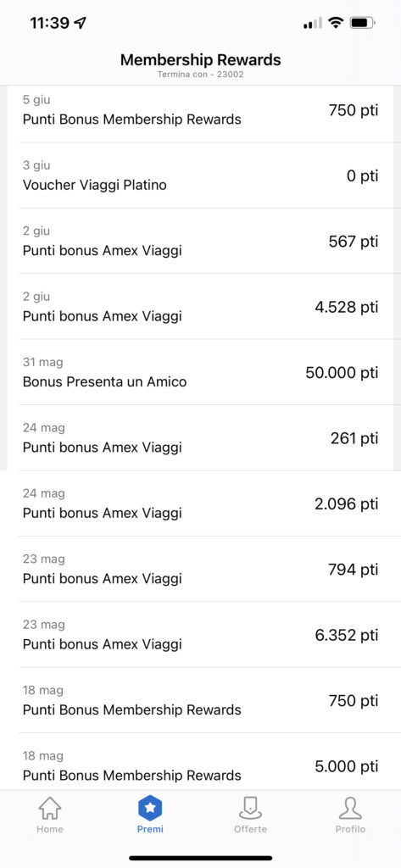Viewport: 401px width, 868px height.
Task: Tap the location arrow icon near time
Action: 81,23
